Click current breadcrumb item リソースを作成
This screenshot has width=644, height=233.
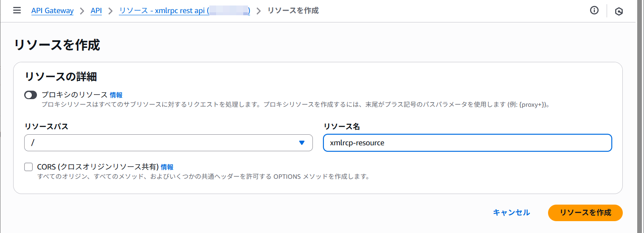[x=293, y=11]
